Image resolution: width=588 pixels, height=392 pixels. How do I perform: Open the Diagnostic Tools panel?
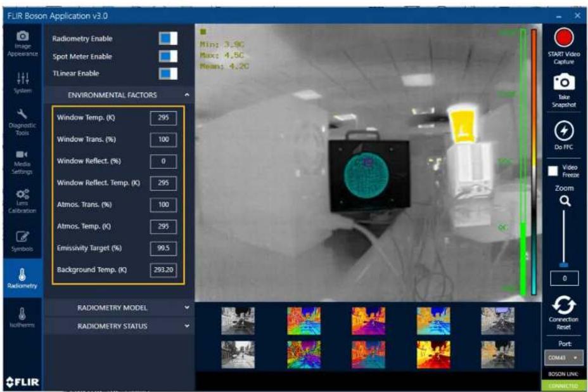[23, 122]
